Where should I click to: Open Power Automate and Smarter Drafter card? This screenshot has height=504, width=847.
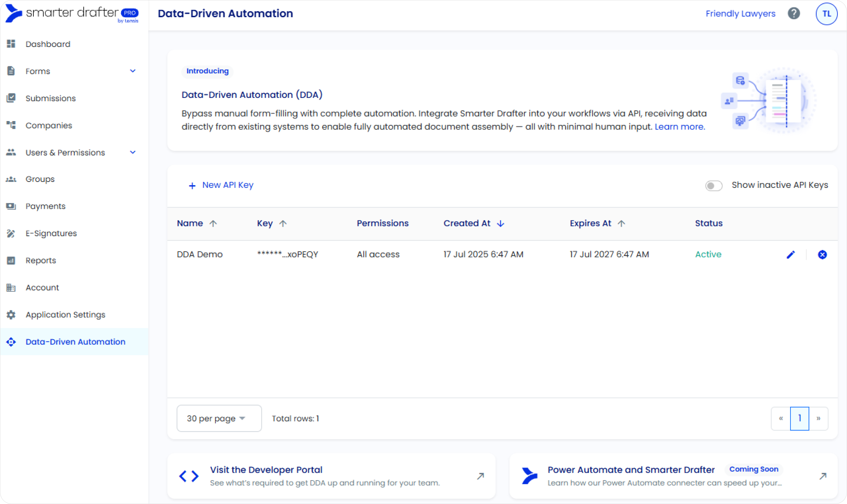[673, 476]
